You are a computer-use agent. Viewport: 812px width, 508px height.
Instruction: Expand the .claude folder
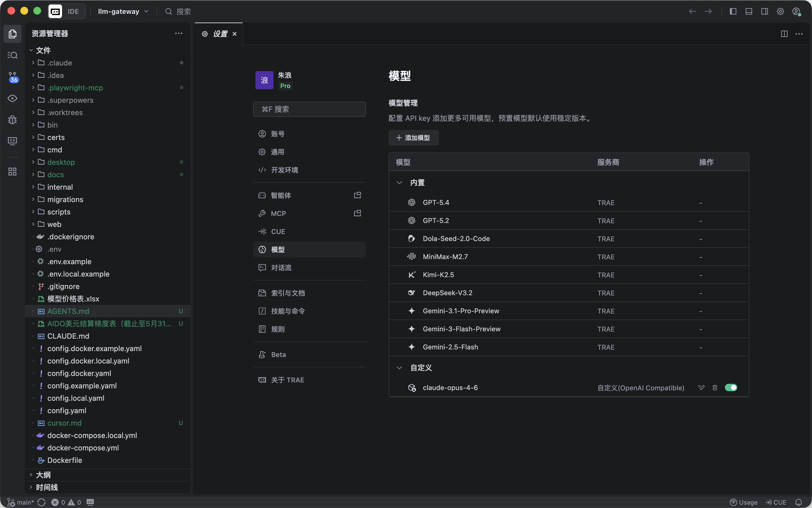click(x=107, y=63)
